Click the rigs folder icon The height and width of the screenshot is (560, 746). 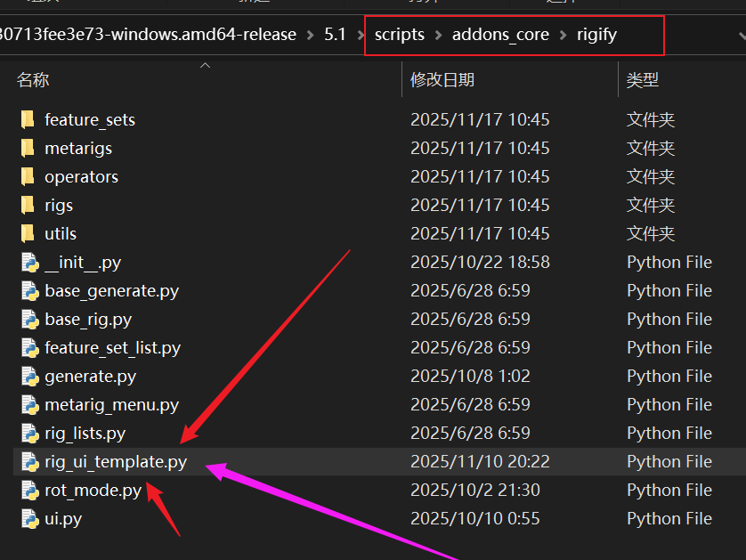28,205
